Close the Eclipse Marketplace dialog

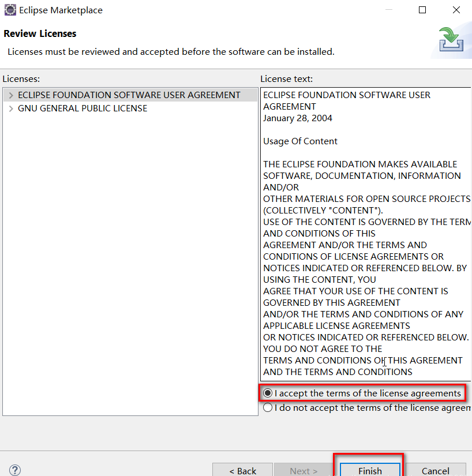tap(456, 10)
